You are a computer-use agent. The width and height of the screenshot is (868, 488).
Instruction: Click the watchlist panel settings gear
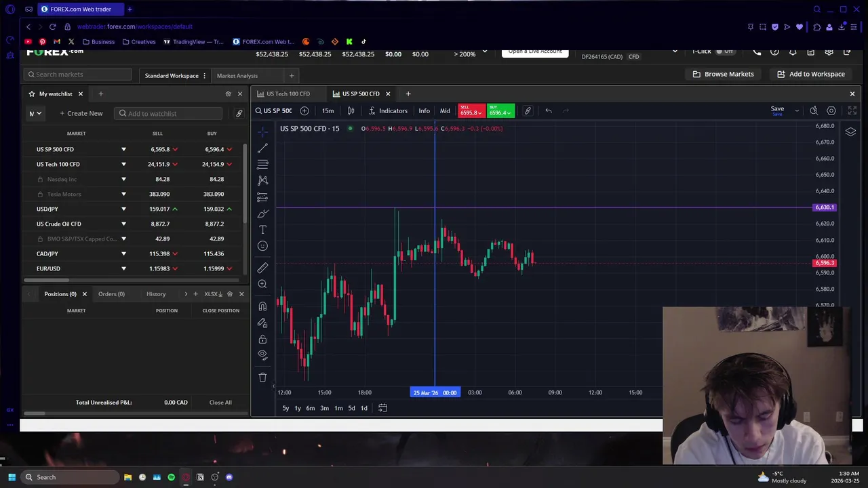coord(228,94)
